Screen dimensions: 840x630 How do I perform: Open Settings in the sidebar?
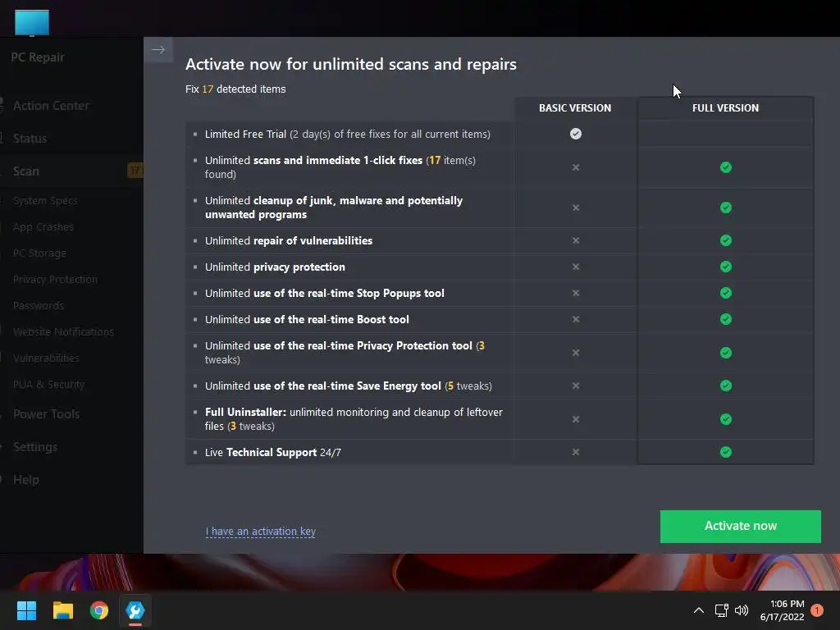point(35,447)
